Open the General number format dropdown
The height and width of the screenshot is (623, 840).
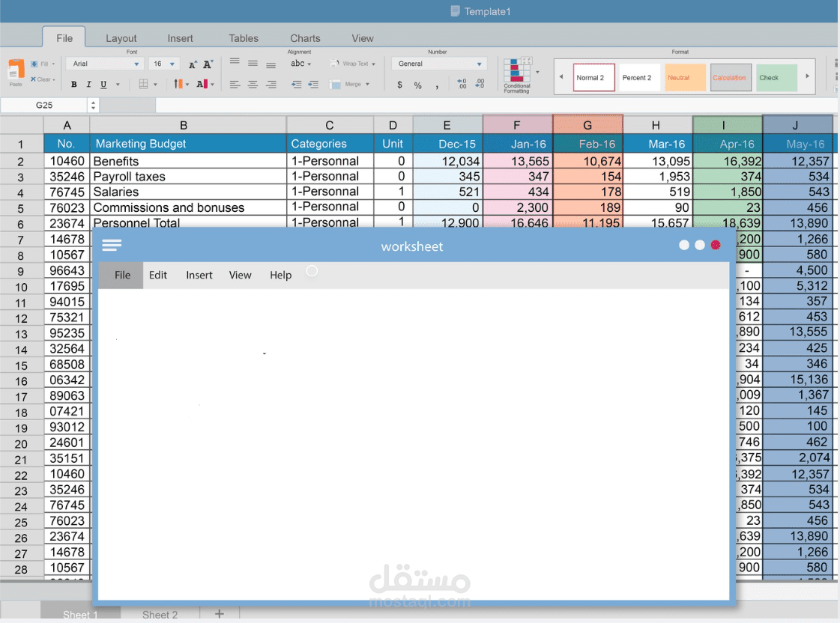[x=480, y=63]
